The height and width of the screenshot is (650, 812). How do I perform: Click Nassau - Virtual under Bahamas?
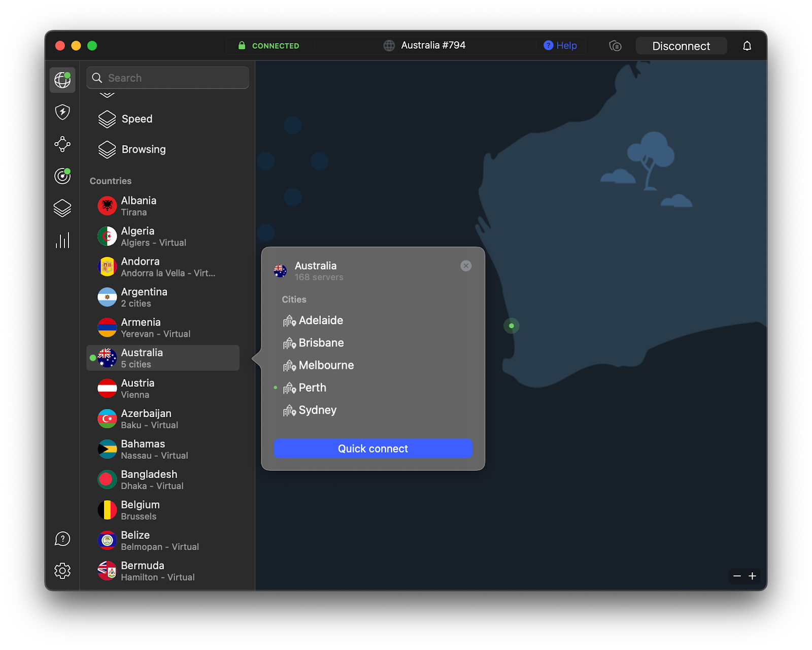click(x=154, y=456)
